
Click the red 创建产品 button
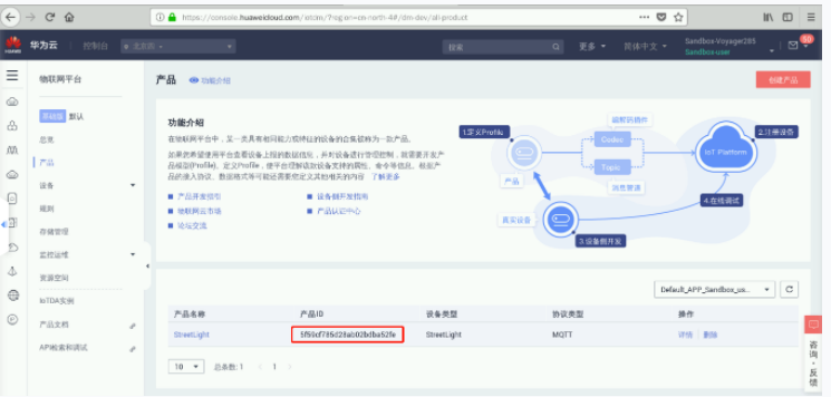click(x=783, y=80)
